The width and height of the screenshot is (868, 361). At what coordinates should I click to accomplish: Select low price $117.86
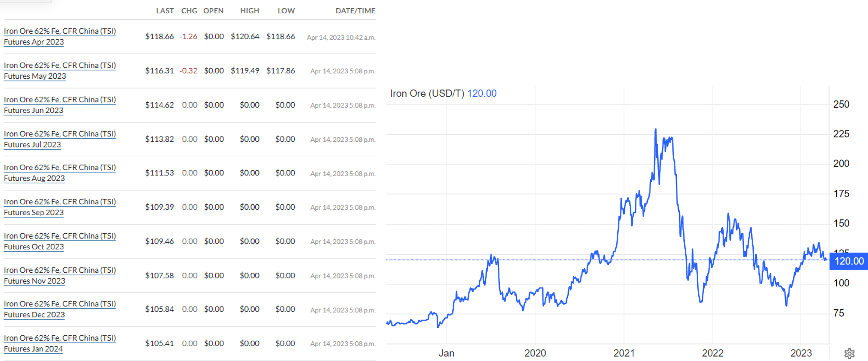[x=281, y=71]
